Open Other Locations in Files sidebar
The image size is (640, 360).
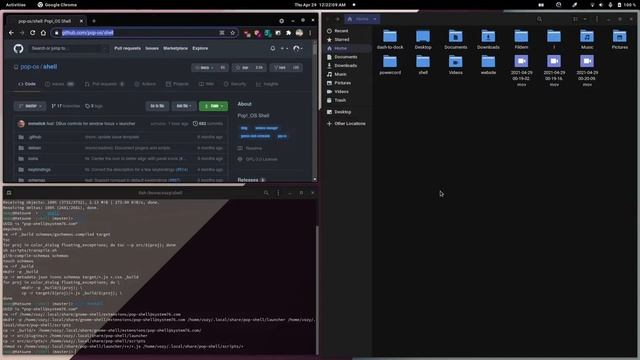(x=350, y=124)
